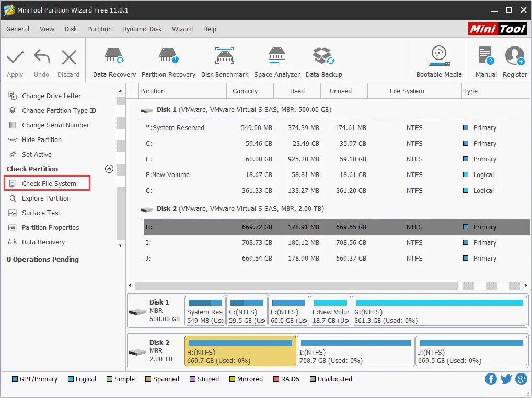This screenshot has height=398, width=532.
Task: Sort by the Capacity column header
Action: point(250,91)
